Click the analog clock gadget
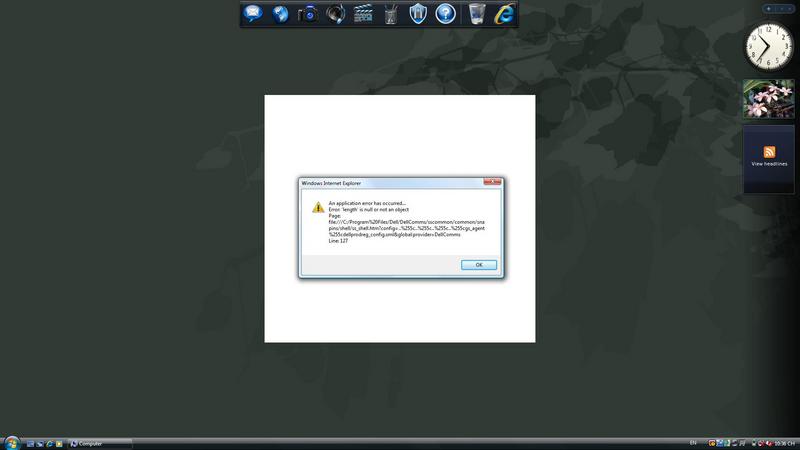 (x=769, y=47)
